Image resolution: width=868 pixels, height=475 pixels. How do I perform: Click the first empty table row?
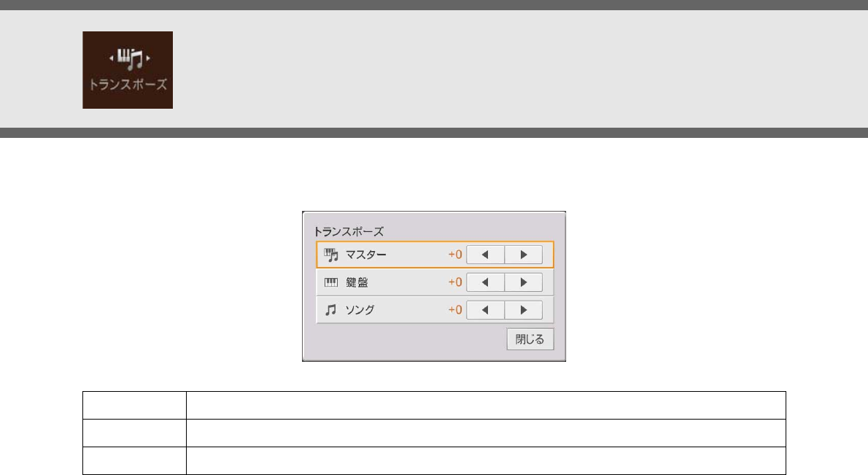click(434, 405)
